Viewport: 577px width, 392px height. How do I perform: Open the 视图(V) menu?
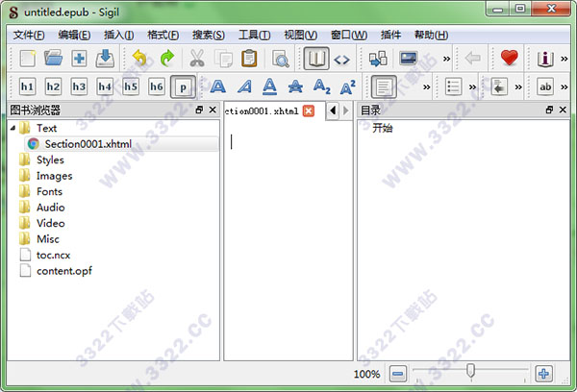point(300,36)
